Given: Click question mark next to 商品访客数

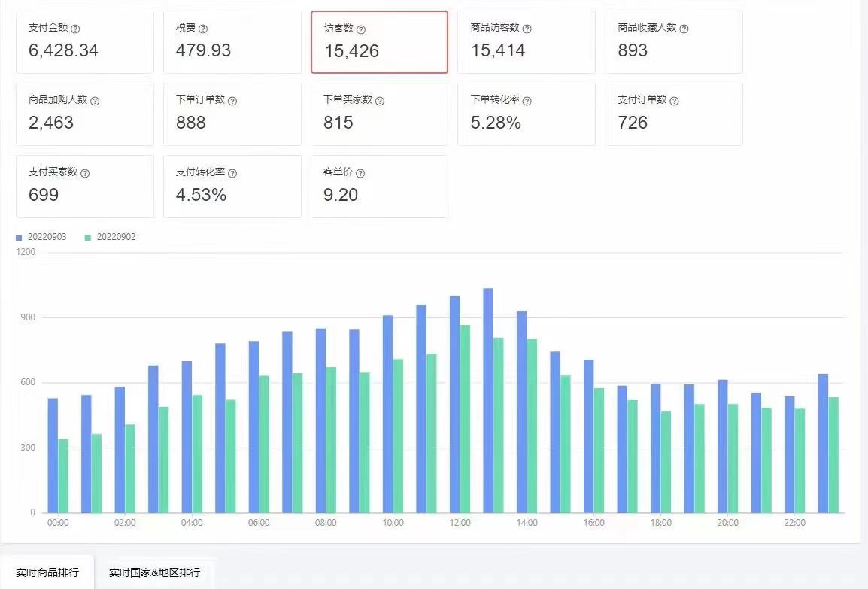Looking at the screenshot, I should [x=527, y=29].
